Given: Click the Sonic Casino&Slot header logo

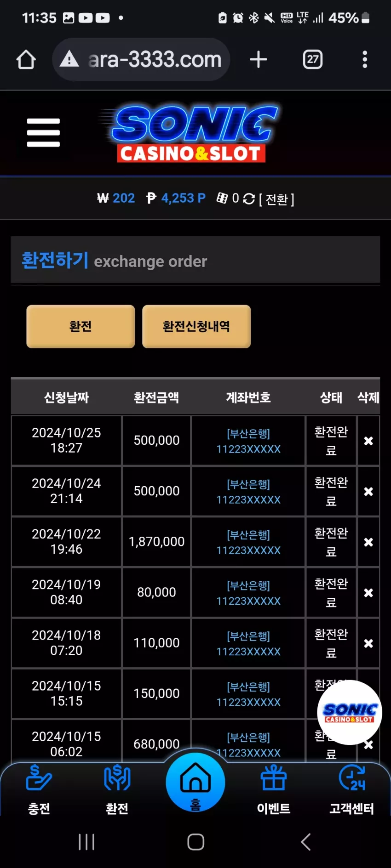Looking at the screenshot, I should click(x=190, y=133).
